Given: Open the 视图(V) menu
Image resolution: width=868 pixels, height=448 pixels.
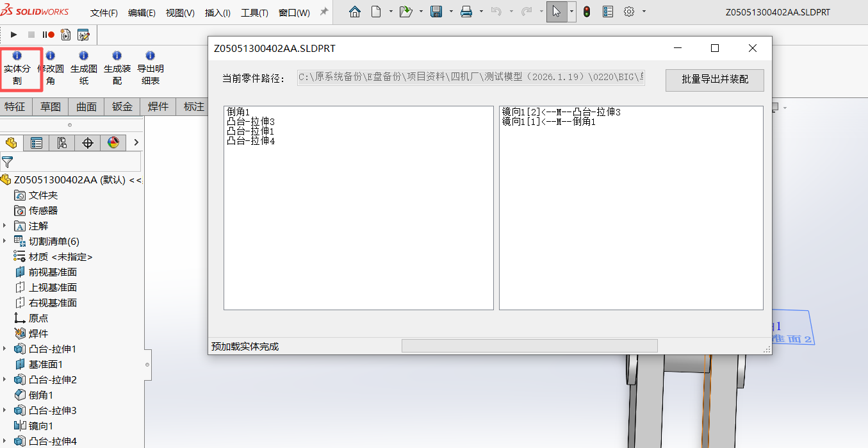Looking at the screenshot, I should point(180,13).
